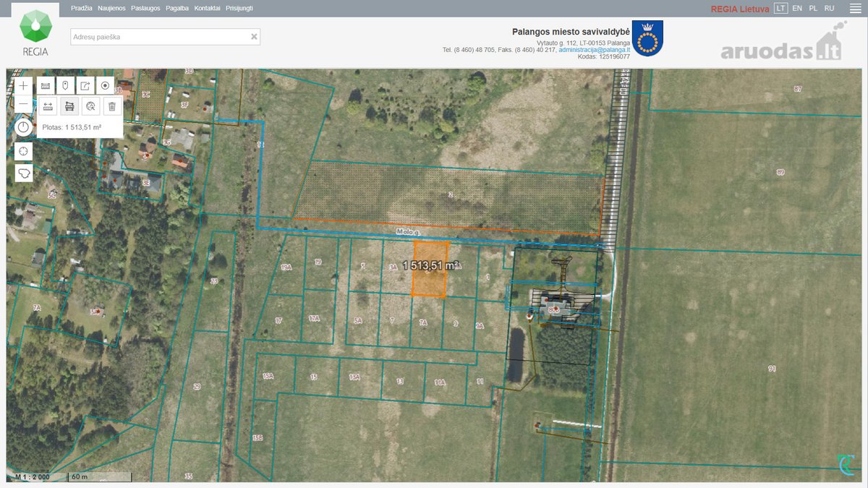This screenshot has height=488, width=868.
Task: Click the Prisijungti login link
Action: coord(239,8)
